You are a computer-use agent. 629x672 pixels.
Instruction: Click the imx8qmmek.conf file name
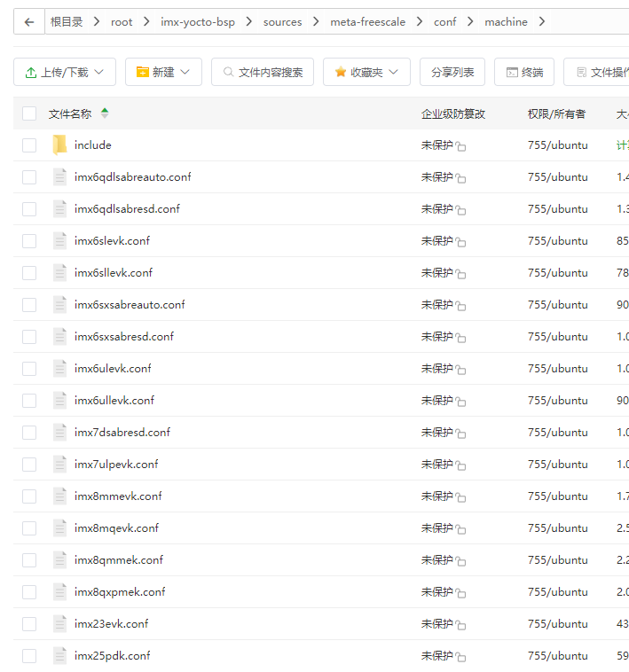tap(119, 560)
